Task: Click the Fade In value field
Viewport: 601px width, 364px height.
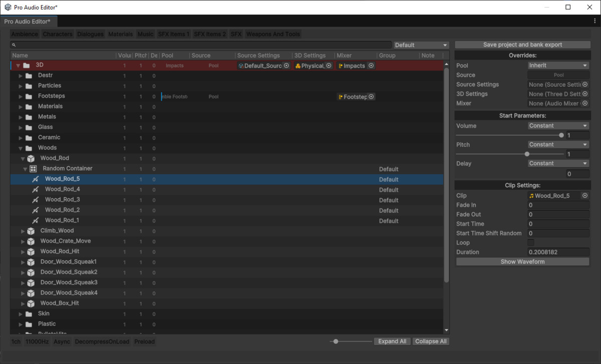Action: [x=558, y=205]
